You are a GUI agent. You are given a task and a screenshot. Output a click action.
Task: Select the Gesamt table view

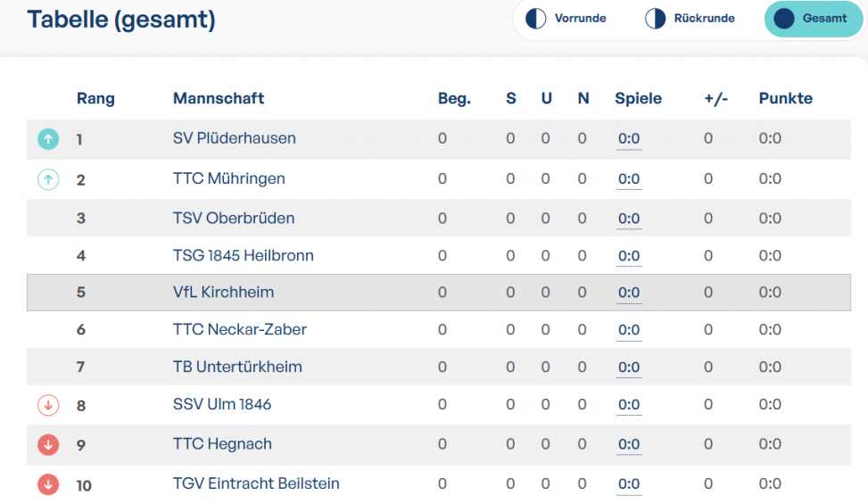coord(814,18)
